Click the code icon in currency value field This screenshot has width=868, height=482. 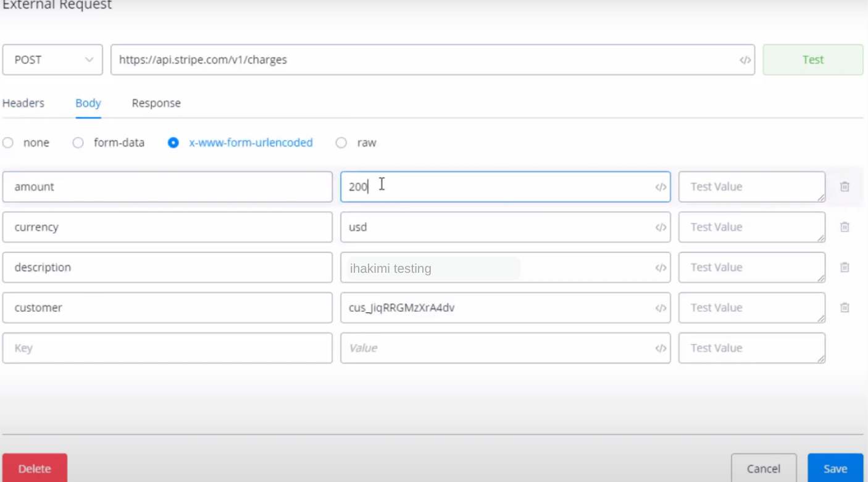pos(661,227)
